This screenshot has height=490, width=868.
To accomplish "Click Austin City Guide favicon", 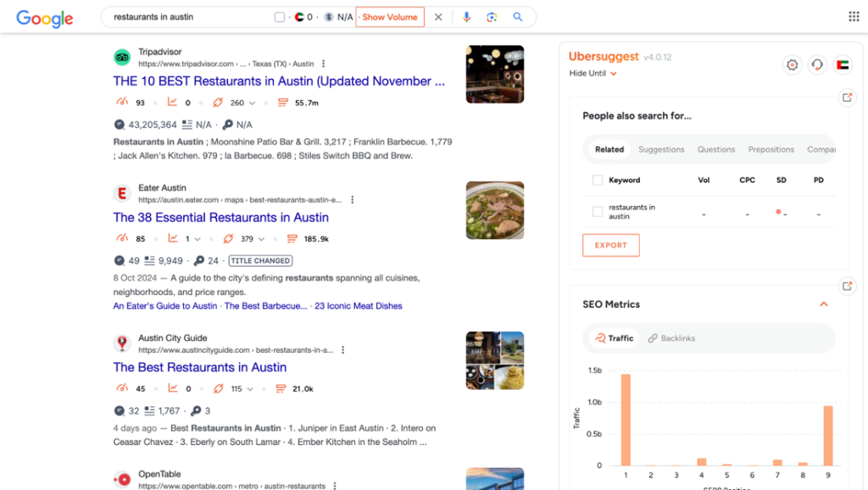I will 122,343.
